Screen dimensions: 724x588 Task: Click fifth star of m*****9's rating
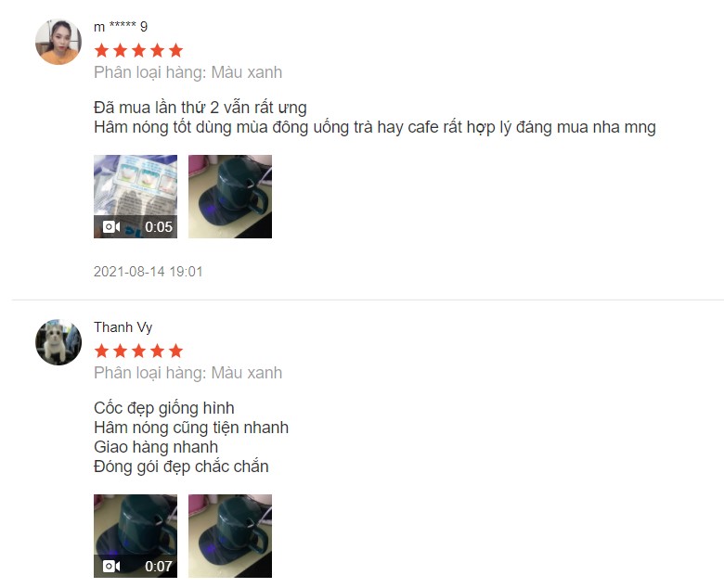[176, 50]
